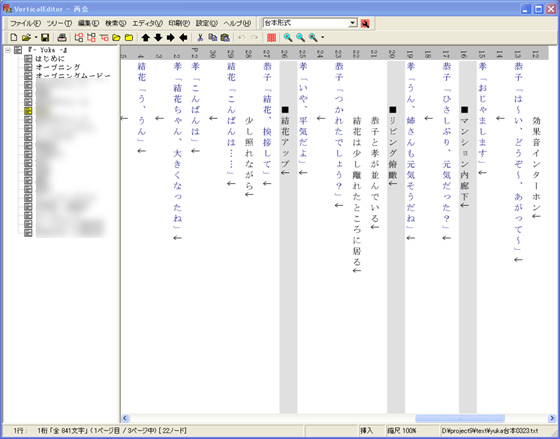The image size is (560, 439).
Task: Select the オープニング tree node
Action: (x=58, y=67)
